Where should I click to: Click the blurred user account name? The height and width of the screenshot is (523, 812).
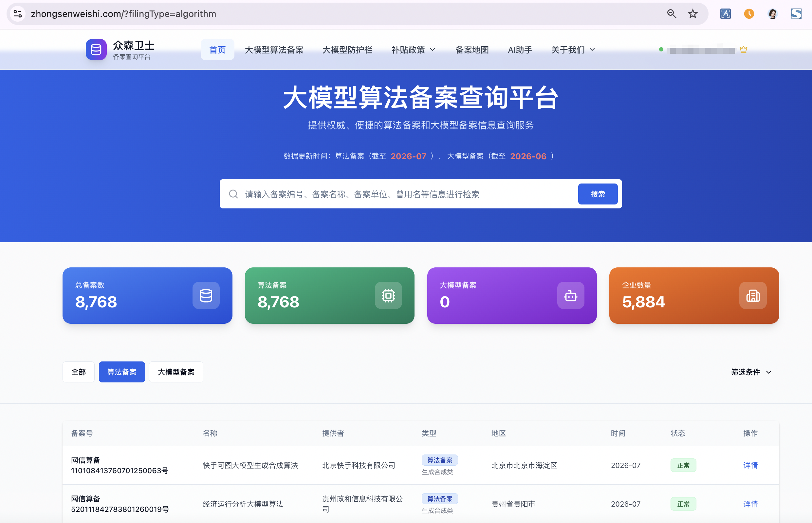pos(702,50)
